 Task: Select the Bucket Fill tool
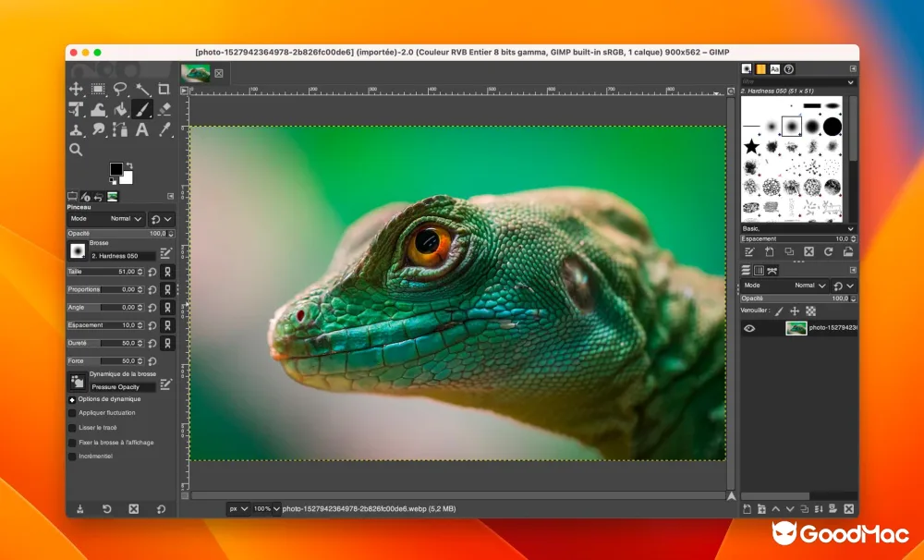tap(120, 109)
